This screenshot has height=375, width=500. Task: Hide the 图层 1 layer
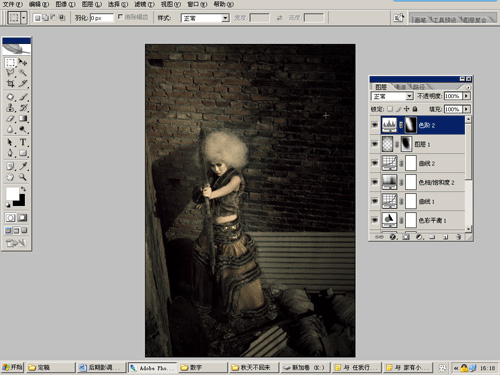pyautogui.click(x=375, y=144)
